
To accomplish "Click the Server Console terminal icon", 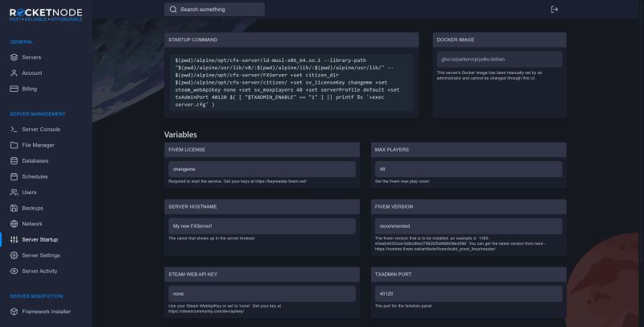I will click(x=14, y=129).
